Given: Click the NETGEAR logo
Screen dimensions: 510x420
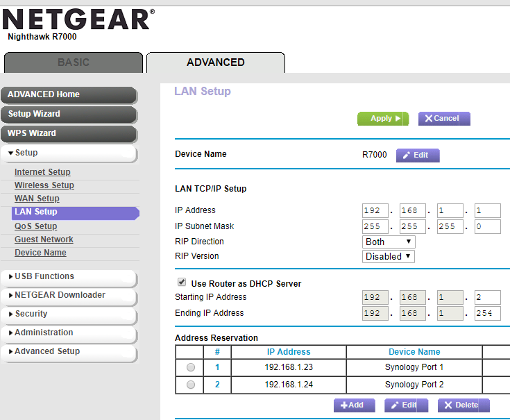Looking at the screenshot, I should click(78, 19).
